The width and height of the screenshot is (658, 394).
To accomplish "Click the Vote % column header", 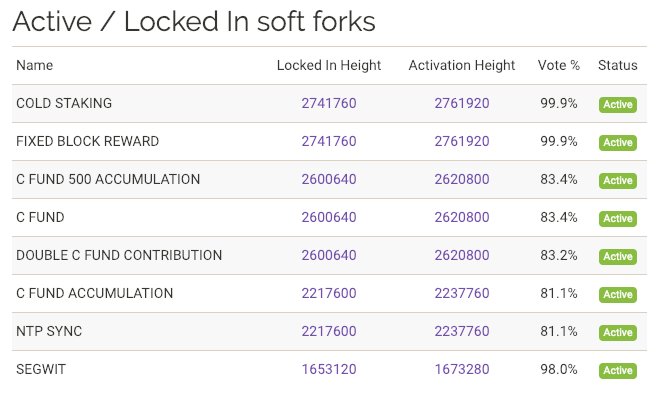I will [x=559, y=65].
